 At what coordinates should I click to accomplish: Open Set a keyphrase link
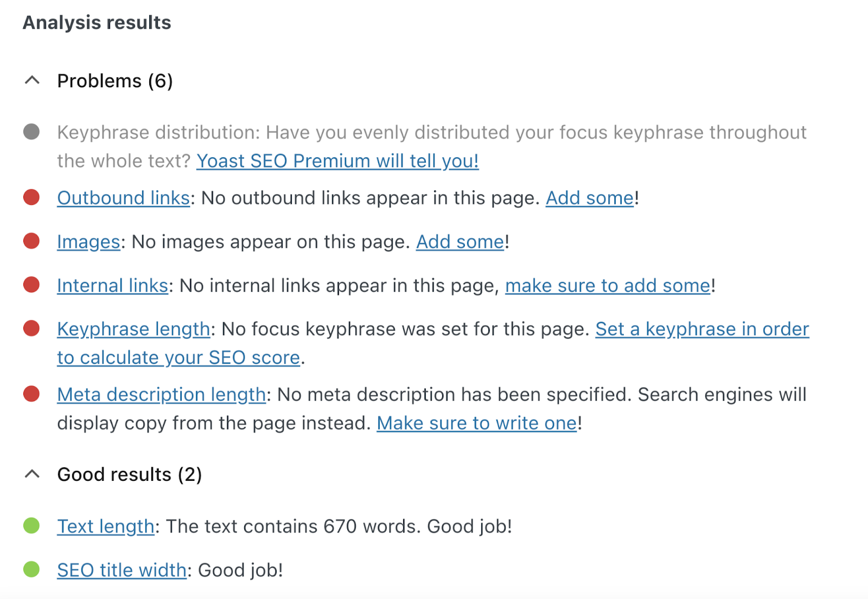click(702, 329)
